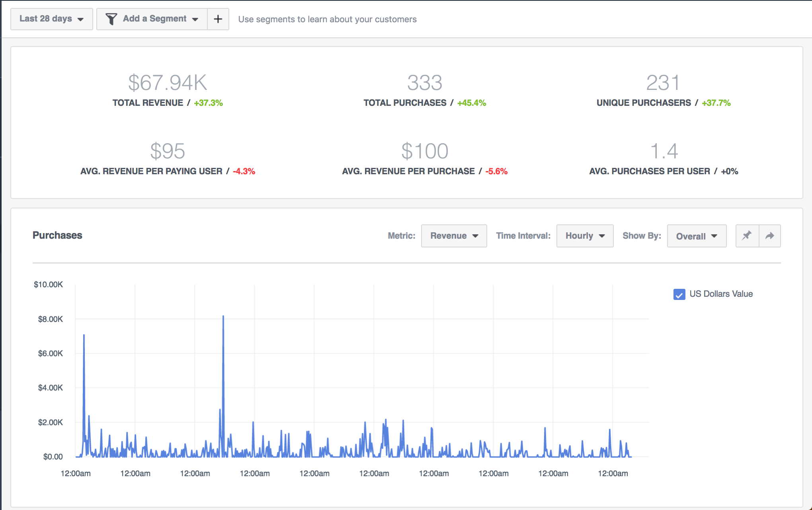Screen dimensions: 812x510
Task: Click the TOTAL PURCHASES label
Action: [405, 103]
